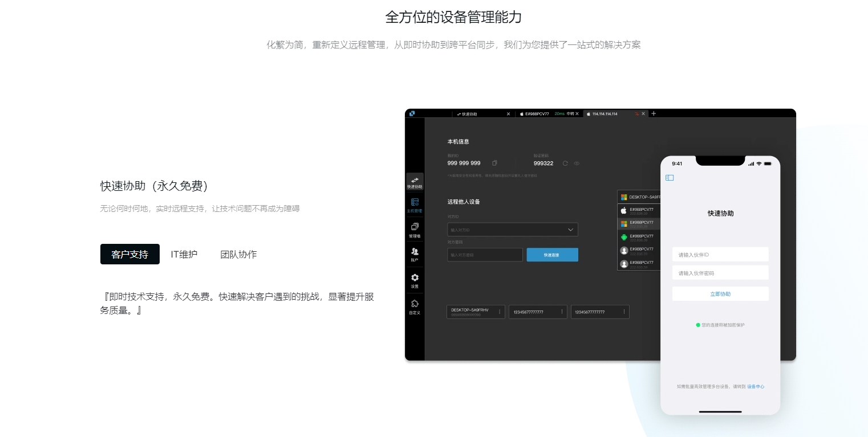This screenshot has height=437, width=868.
Task: Toggle the phone sidebar panel icon
Action: coord(670,178)
